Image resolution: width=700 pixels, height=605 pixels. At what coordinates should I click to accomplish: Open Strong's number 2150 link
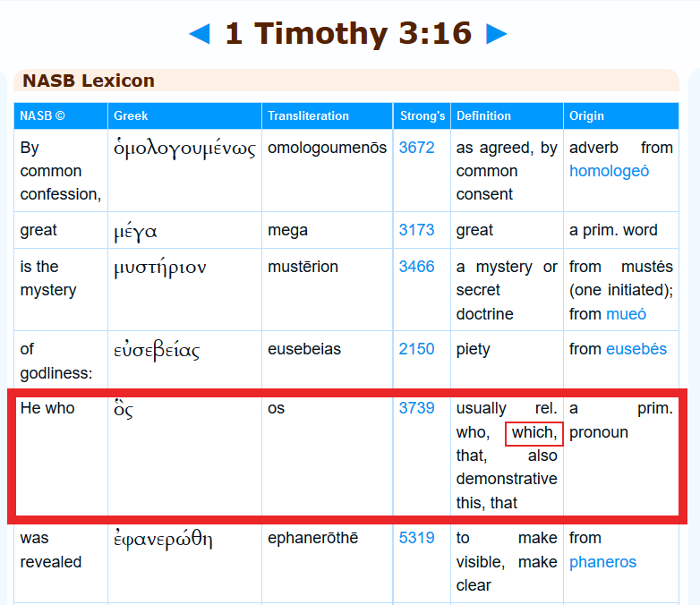point(416,349)
